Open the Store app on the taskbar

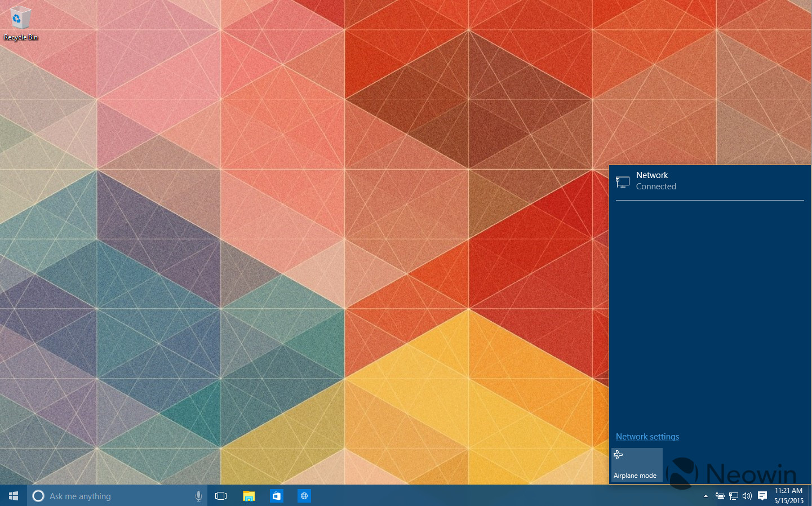point(276,496)
